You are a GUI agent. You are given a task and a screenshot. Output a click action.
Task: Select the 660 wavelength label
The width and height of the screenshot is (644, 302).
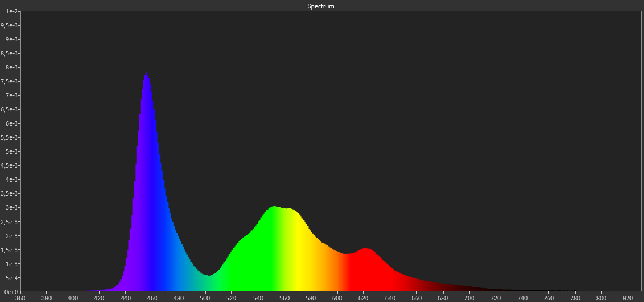point(417,298)
